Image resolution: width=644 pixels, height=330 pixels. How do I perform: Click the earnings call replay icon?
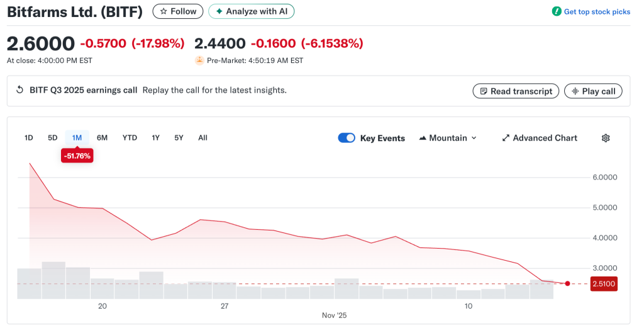[19, 90]
